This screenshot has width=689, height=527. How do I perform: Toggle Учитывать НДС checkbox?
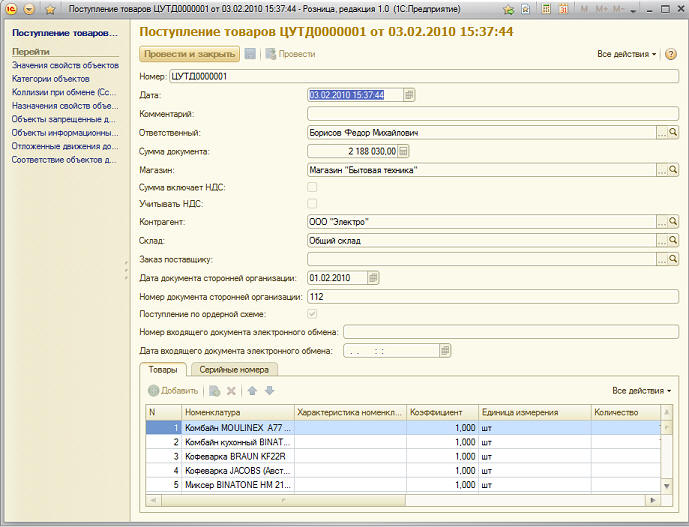pyautogui.click(x=312, y=204)
